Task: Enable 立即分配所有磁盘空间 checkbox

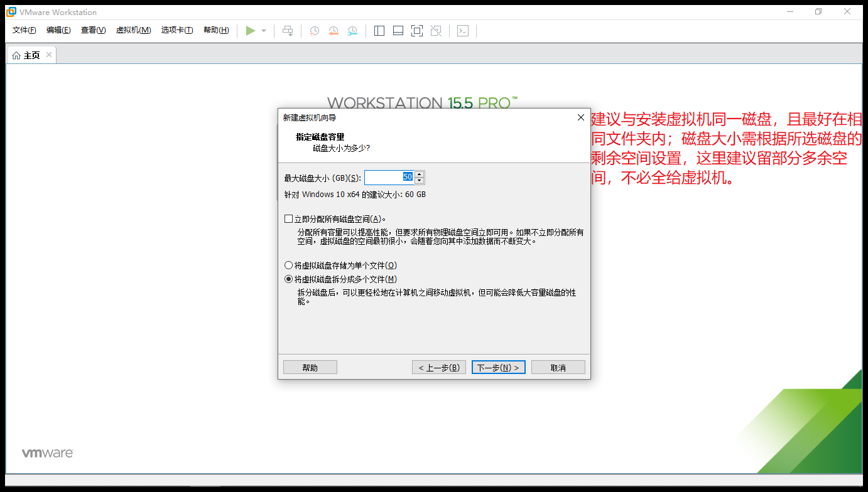Action: click(x=288, y=219)
